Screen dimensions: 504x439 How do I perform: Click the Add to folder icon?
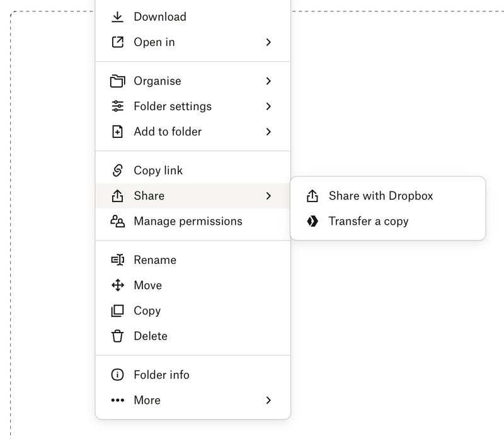point(117,132)
